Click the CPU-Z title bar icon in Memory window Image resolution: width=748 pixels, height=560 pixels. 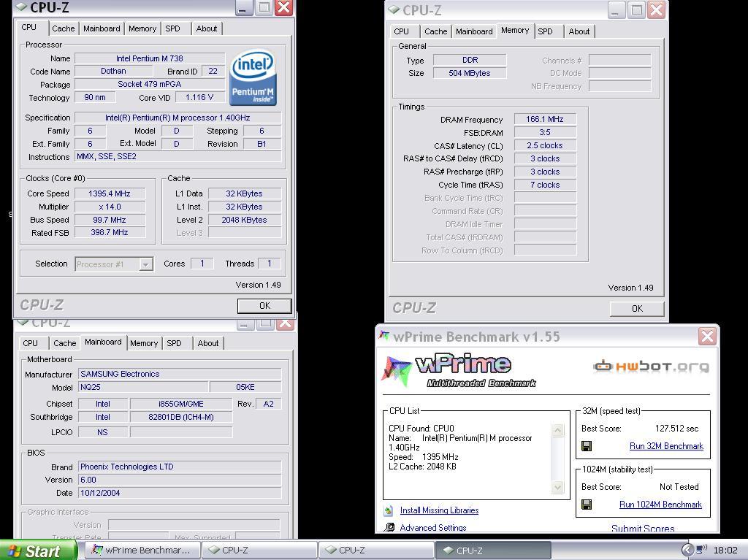(394, 9)
